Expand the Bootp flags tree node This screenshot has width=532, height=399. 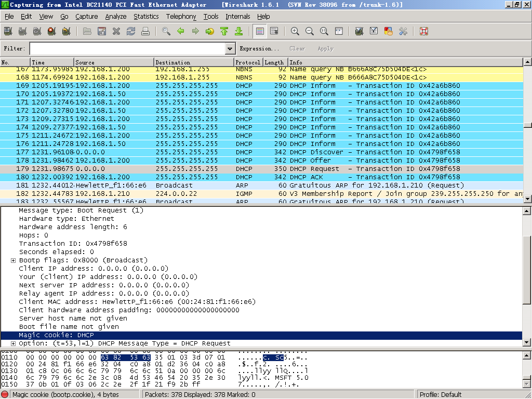pos(13,260)
